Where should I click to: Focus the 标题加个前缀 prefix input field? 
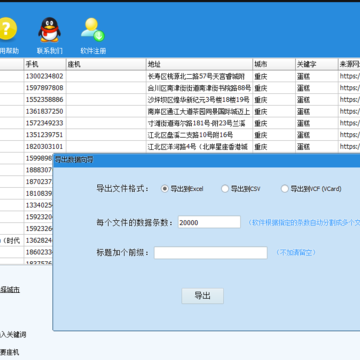[x=211, y=253]
